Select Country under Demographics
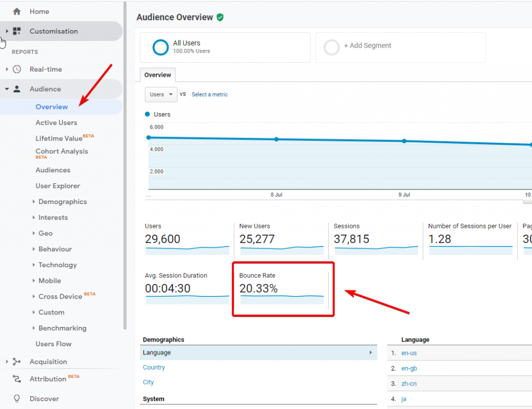This screenshot has height=409, width=532. tap(154, 367)
